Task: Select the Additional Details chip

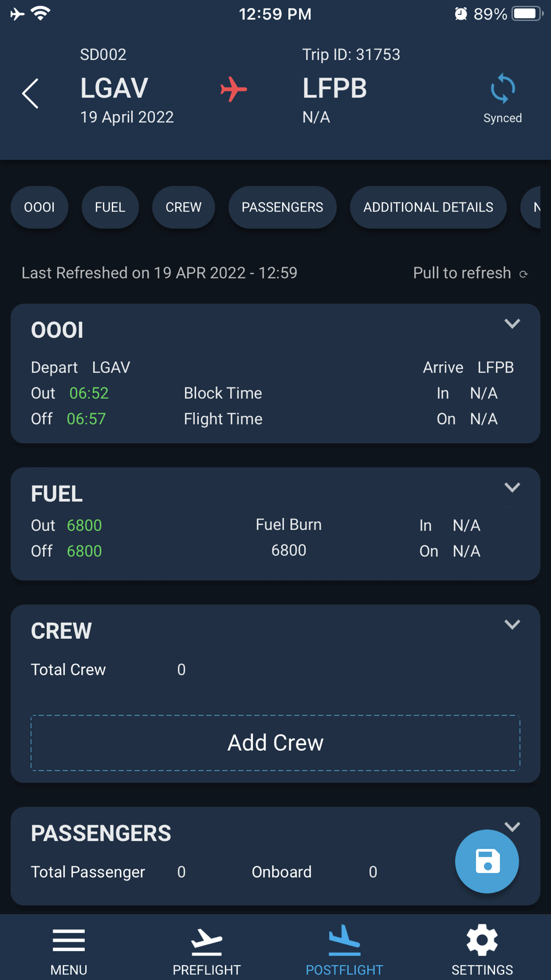Action: click(428, 207)
